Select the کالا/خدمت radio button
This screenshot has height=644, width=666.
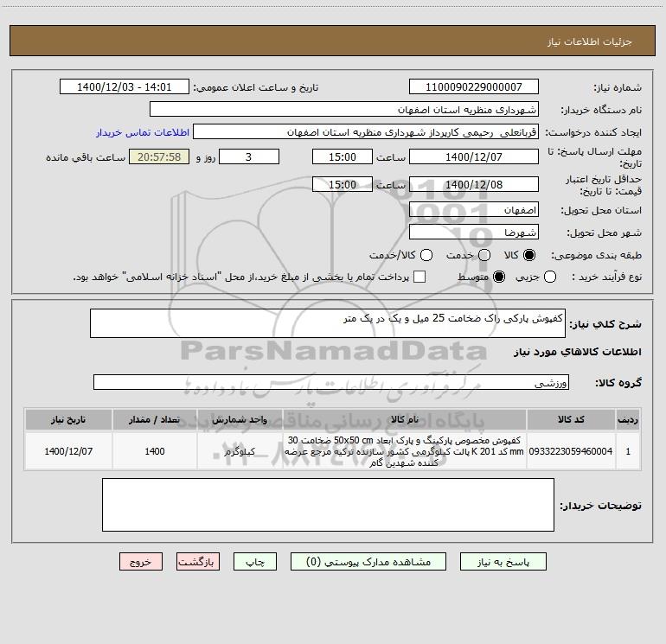(x=426, y=255)
